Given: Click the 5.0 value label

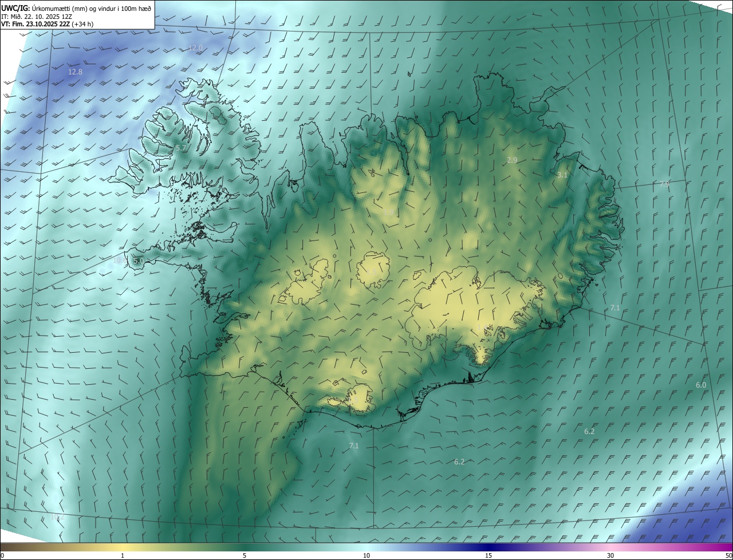Looking at the screenshot, I should pyautogui.click(x=139, y=261).
